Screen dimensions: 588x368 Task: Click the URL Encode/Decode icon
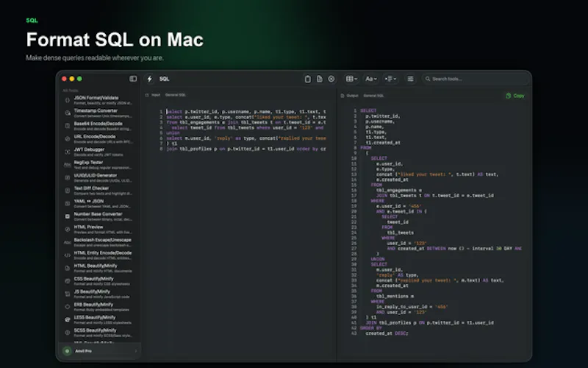[x=68, y=139]
